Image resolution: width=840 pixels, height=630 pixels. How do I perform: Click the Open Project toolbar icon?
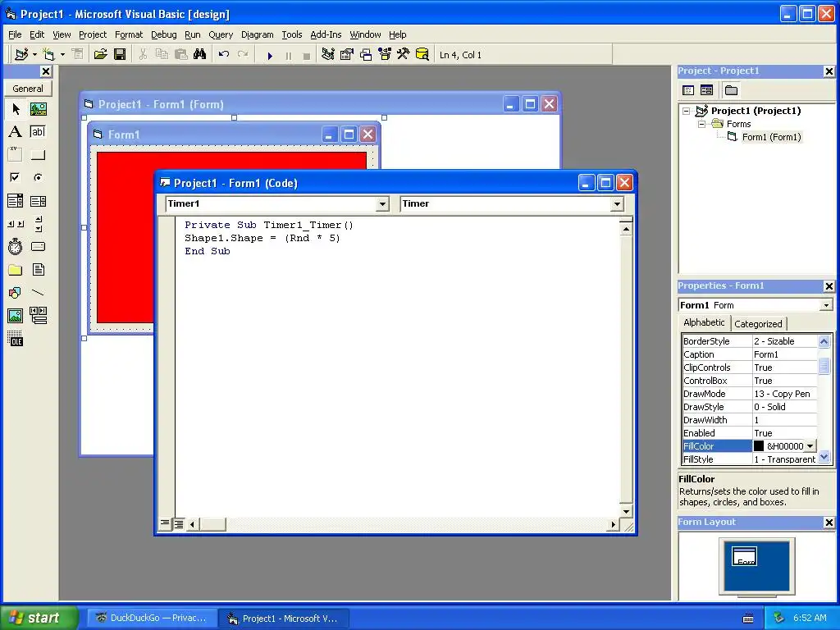point(100,55)
